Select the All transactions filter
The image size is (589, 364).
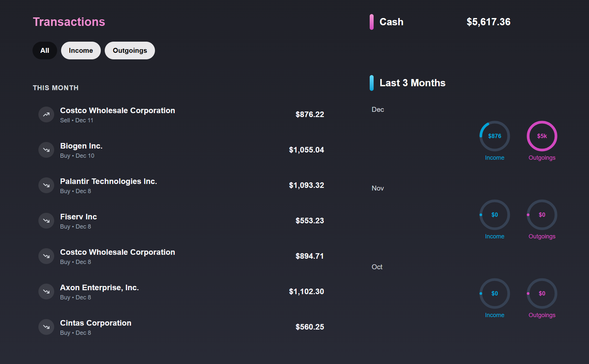pos(45,51)
